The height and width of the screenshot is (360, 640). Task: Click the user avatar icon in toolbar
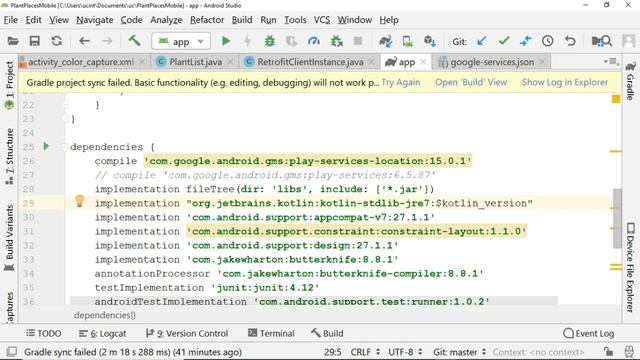[629, 41]
